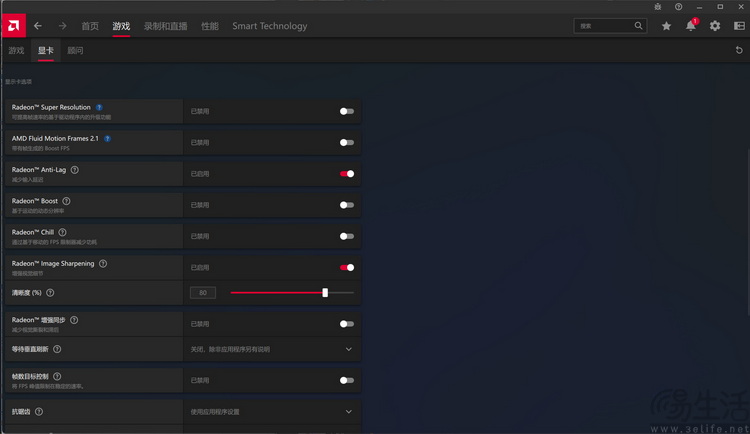The height and width of the screenshot is (434, 750).
Task: Click the Radeon Super Resolution label
Action: 51,107
